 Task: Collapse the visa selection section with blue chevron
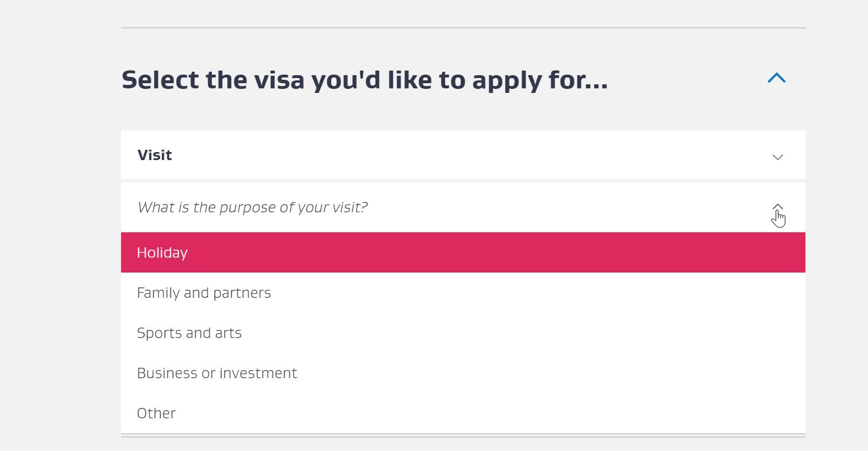pyautogui.click(x=776, y=78)
